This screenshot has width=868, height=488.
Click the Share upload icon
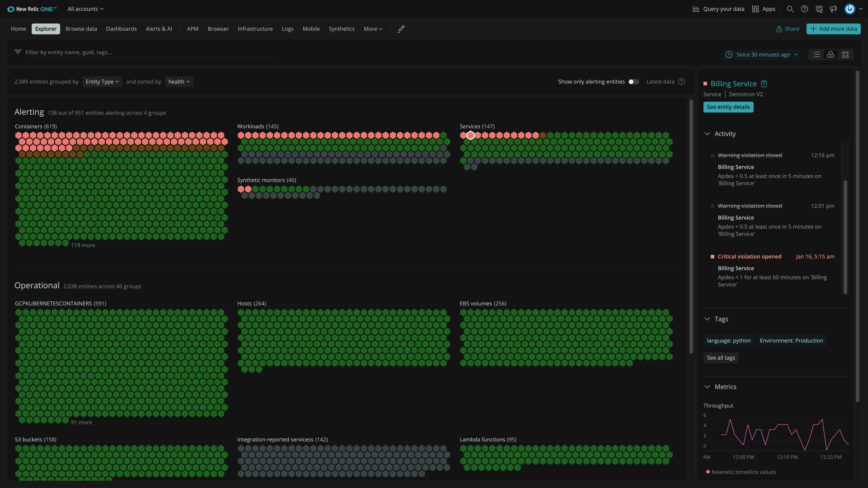779,29
